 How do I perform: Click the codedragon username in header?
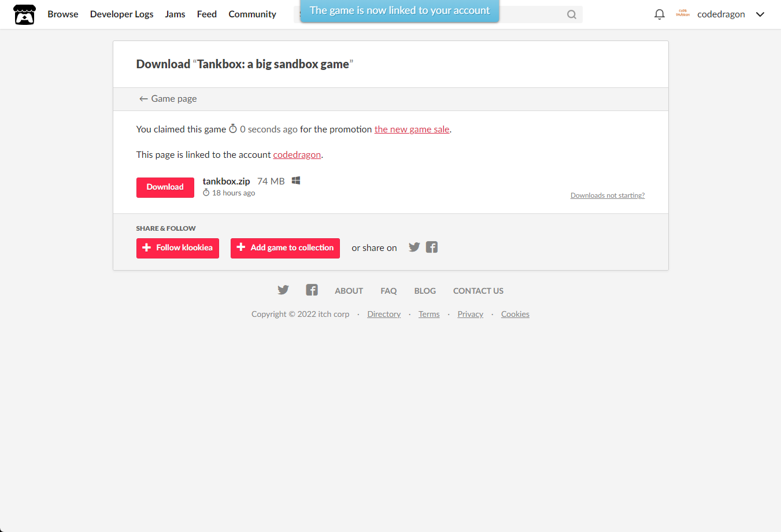coord(721,14)
